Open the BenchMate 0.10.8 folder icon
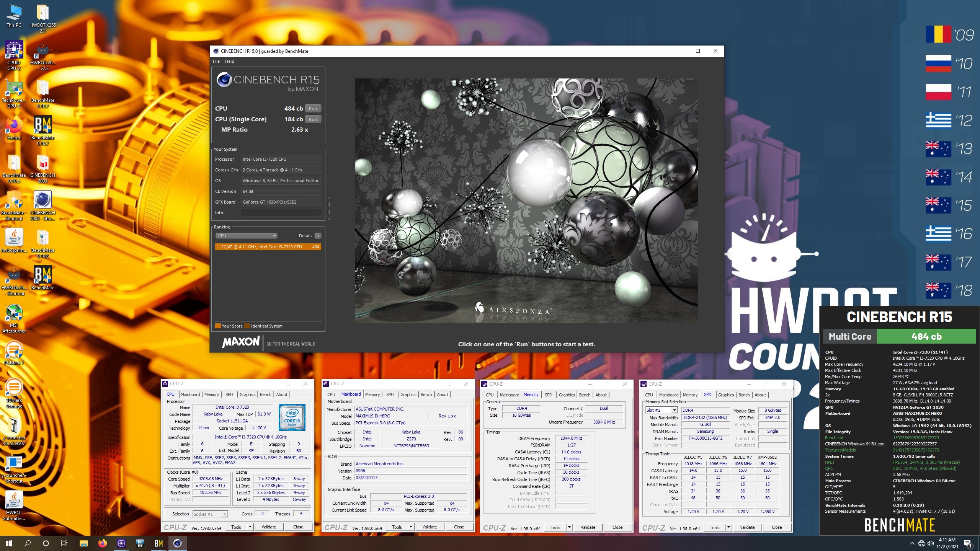Viewport: 980px width, 551px height. click(x=42, y=243)
